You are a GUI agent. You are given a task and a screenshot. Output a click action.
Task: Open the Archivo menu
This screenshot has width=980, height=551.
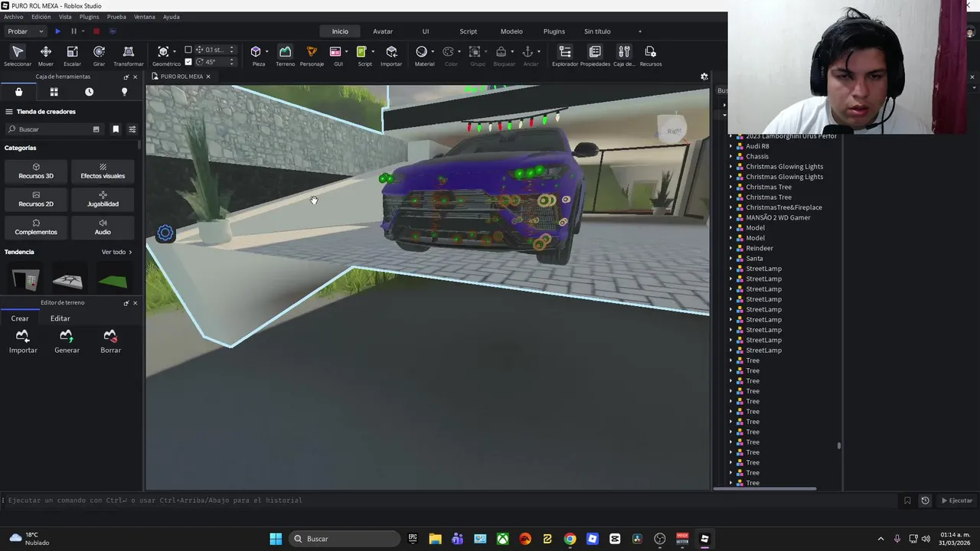click(x=14, y=17)
